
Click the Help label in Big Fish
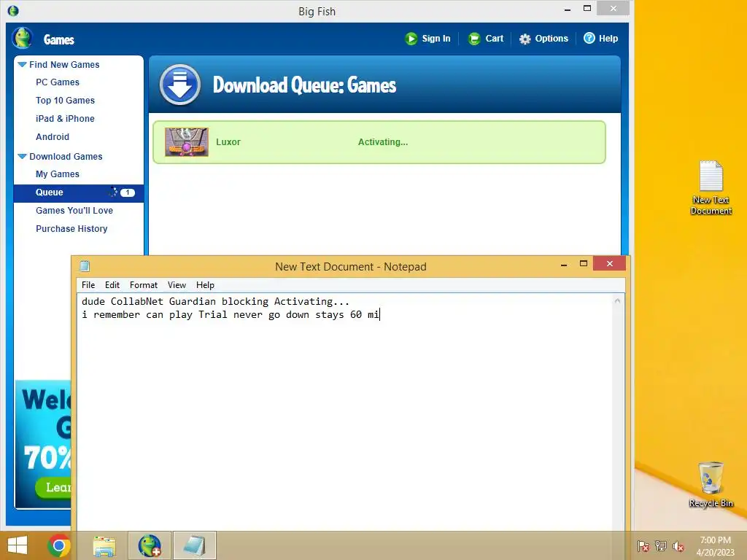click(x=608, y=39)
